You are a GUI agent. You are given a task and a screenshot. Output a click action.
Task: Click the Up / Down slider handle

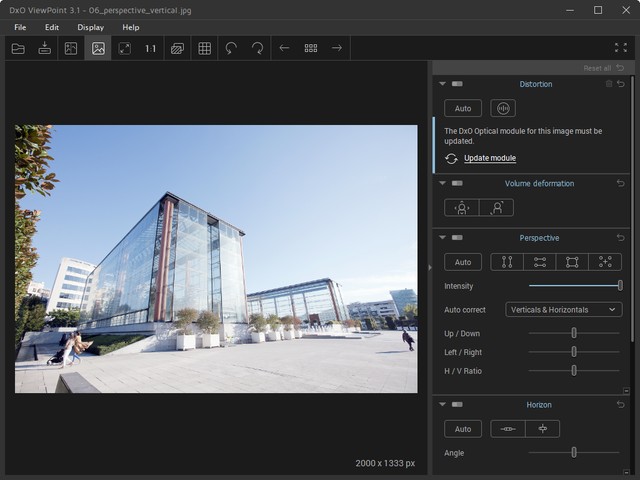(574, 333)
